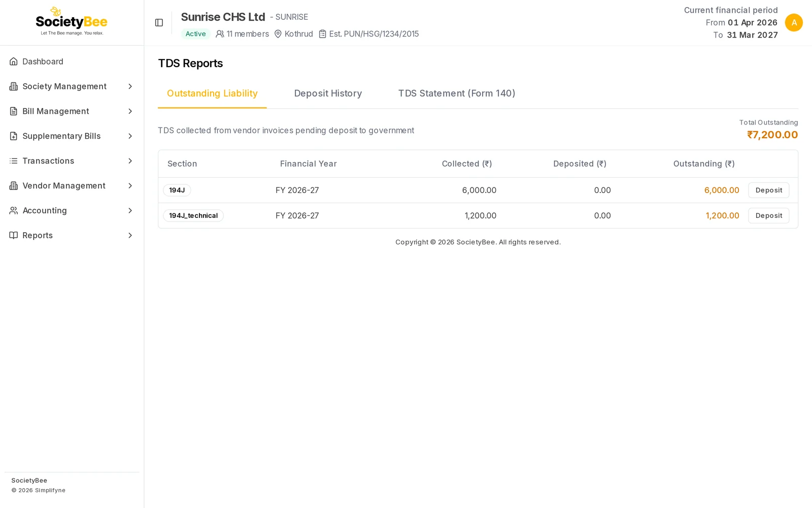812x508 pixels.
Task: Open Vendor Management menu item
Action: pyautogui.click(x=72, y=186)
